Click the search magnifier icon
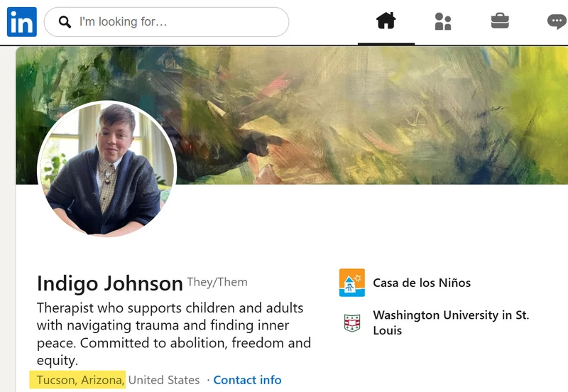 65,22
